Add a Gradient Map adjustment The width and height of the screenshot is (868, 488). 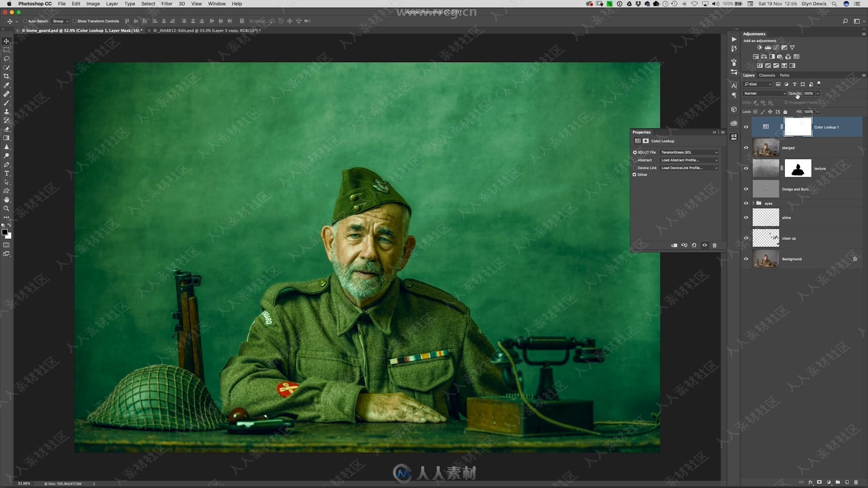792,66
